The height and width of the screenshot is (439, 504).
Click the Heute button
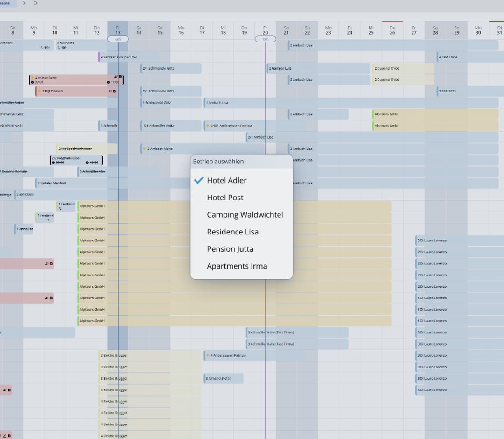(x=6, y=3)
